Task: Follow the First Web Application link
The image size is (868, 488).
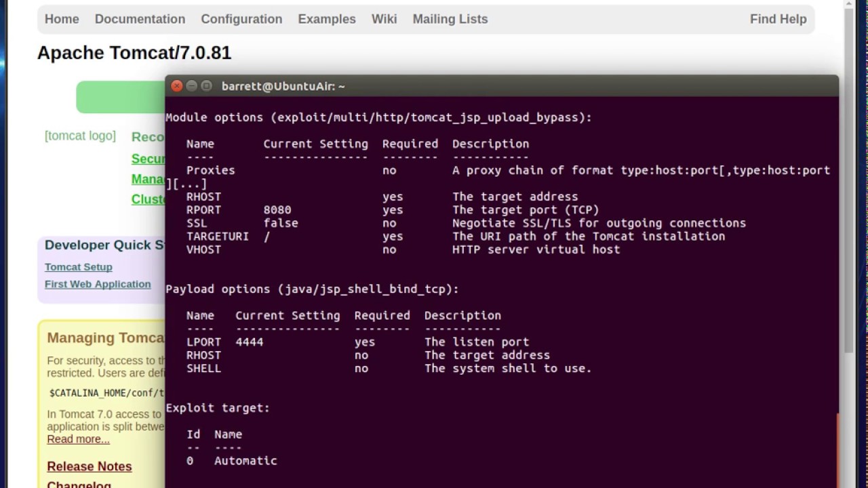Action: pyautogui.click(x=98, y=284)
